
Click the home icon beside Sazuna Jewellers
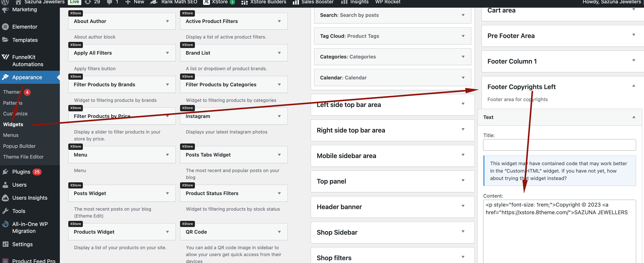pos(18,2)
